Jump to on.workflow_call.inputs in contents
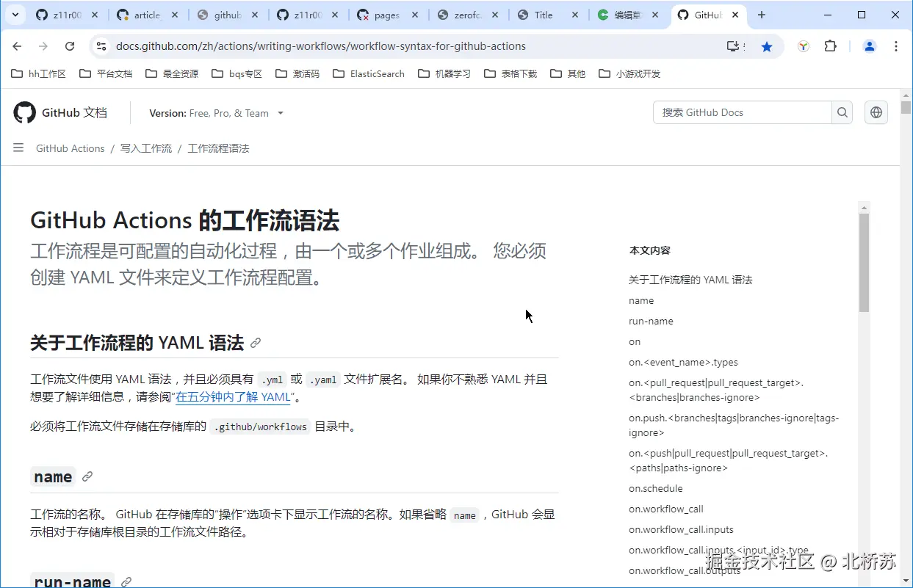The height and width of the screenshot is (588, 913). 681,529
